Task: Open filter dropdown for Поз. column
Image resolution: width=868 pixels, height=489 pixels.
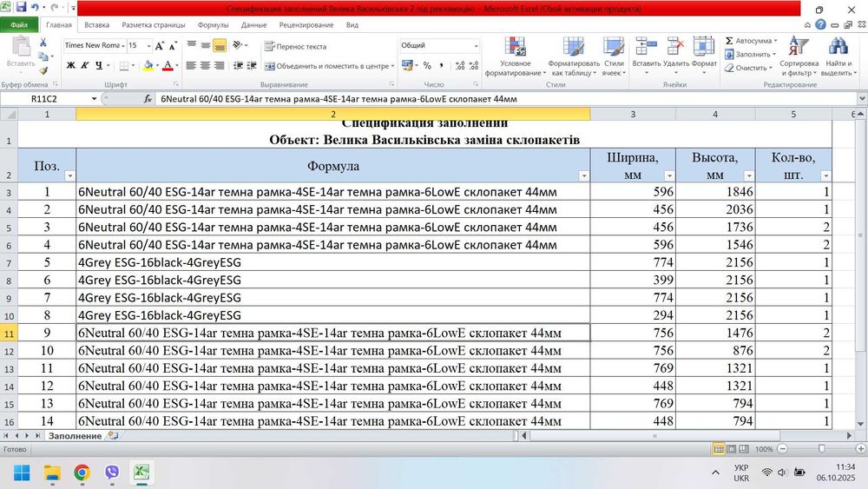Action: click(x=69, y=176)
